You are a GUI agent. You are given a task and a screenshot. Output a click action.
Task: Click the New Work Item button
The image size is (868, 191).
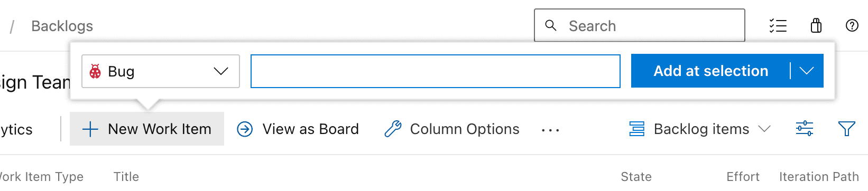[147, 129]
